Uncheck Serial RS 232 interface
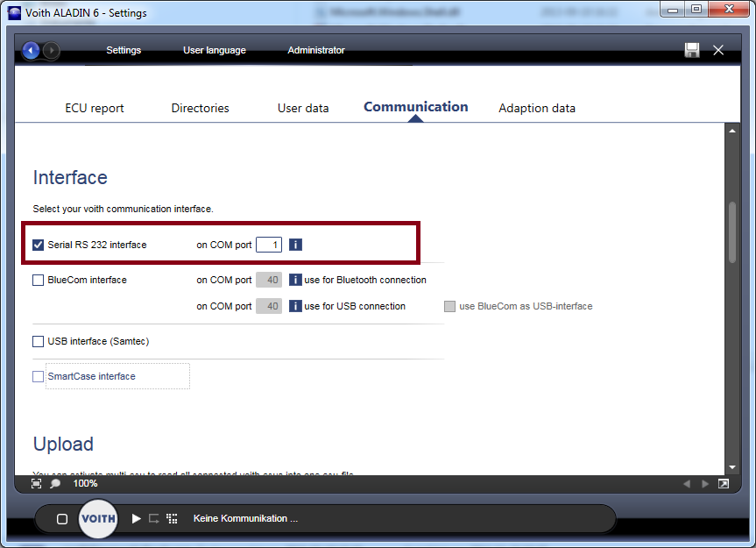The width and height of the screenshot is (756, 548). point(38,245)
